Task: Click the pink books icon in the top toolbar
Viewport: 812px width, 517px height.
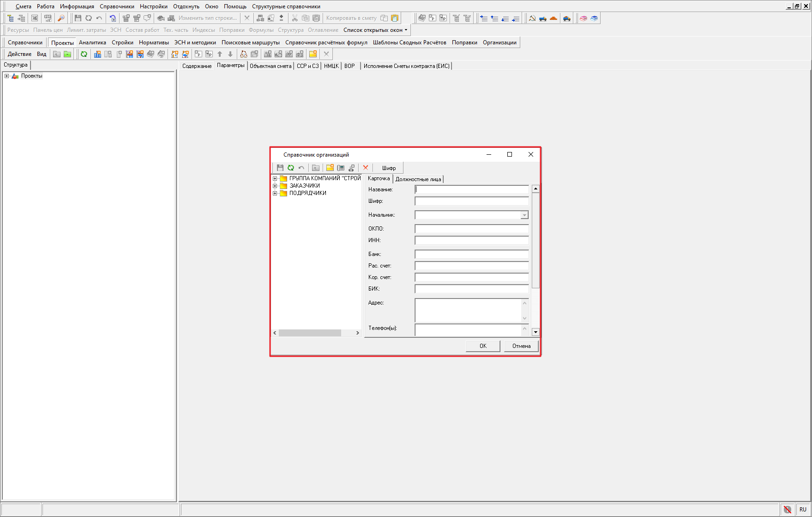Action: [x=583, y=18]
